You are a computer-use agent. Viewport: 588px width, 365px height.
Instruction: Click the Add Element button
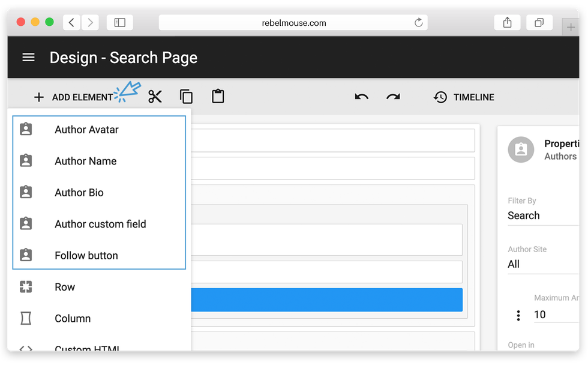click(x=73, y=97)
